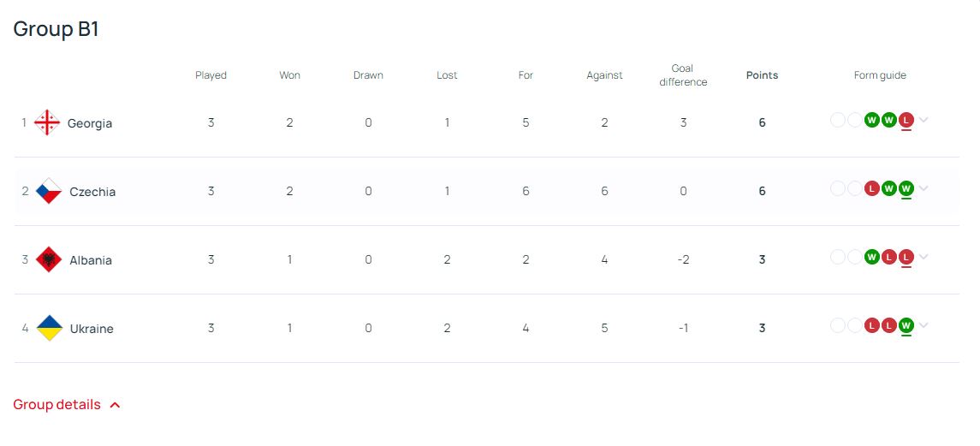Collapse the Group details section
This screenshot has width=980, height=446.
(x=67, y=405)
